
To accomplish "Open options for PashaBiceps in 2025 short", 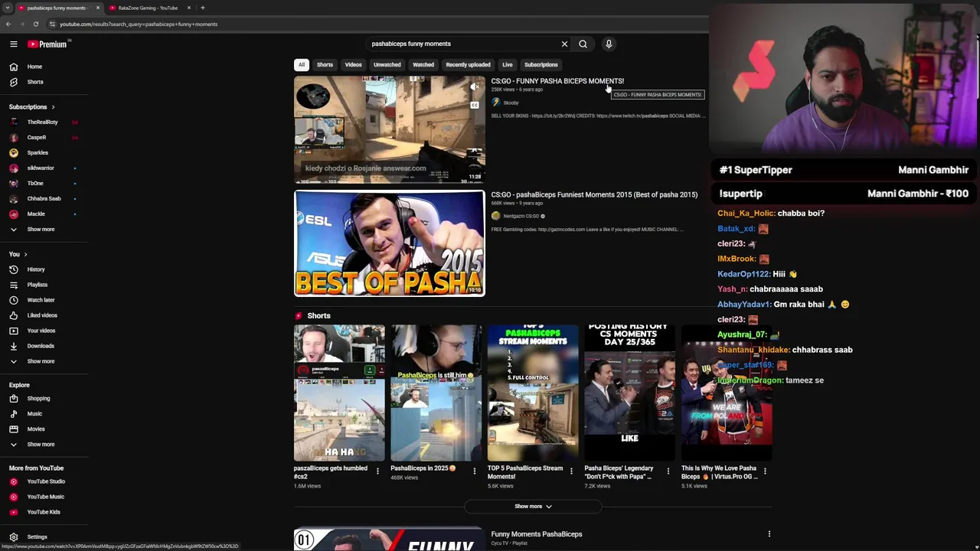I will pos(474,471).
